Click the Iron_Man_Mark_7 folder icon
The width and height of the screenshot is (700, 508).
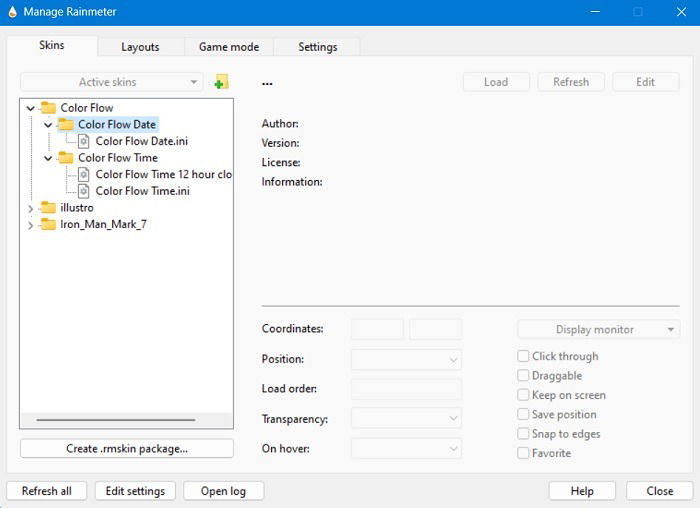(x=48, y=224)
